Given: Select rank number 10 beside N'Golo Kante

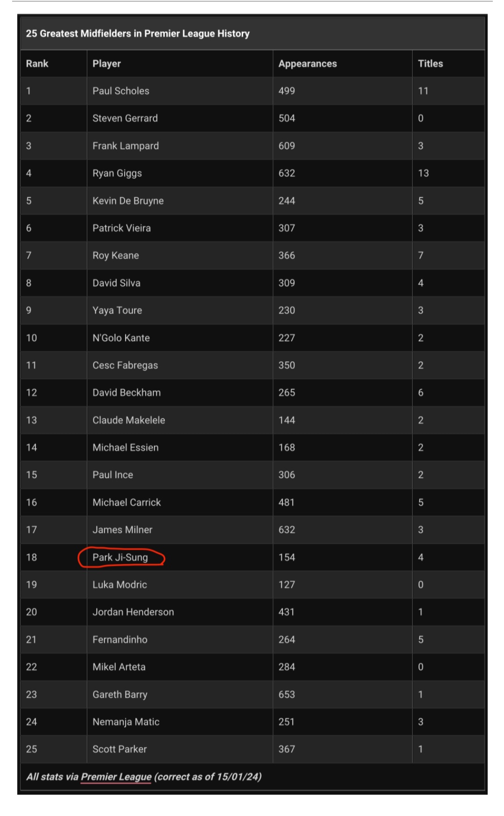Looking at the screenshot, I should coord(31,338).
